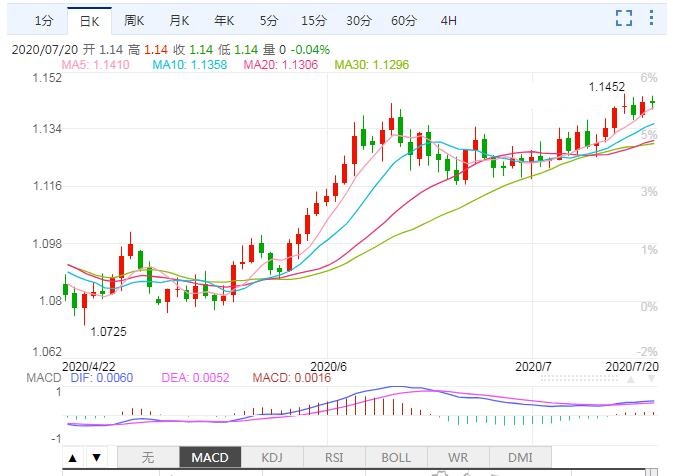
Task: Open the three-dot more options menu
Action: 654,19
